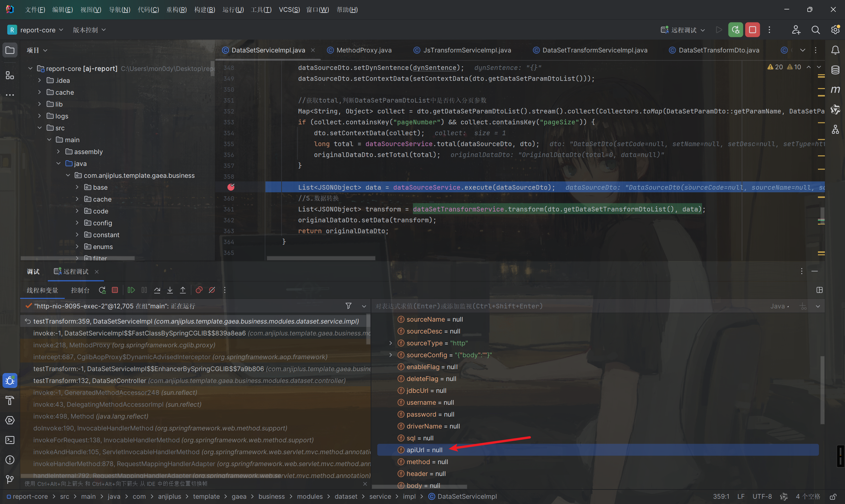845x504 pixels.
Task: Toggle Mute Breakpoints in debugger toolbar
Action: 212,290
